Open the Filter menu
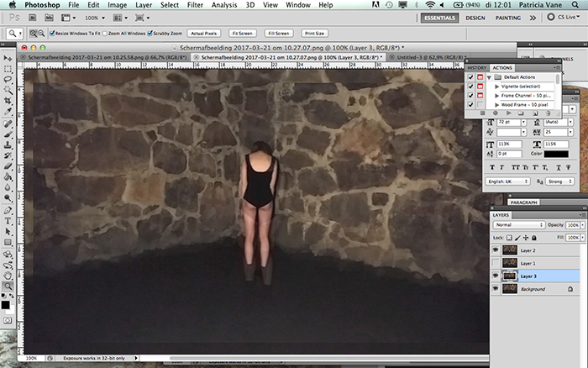 (x=195, y=5)
